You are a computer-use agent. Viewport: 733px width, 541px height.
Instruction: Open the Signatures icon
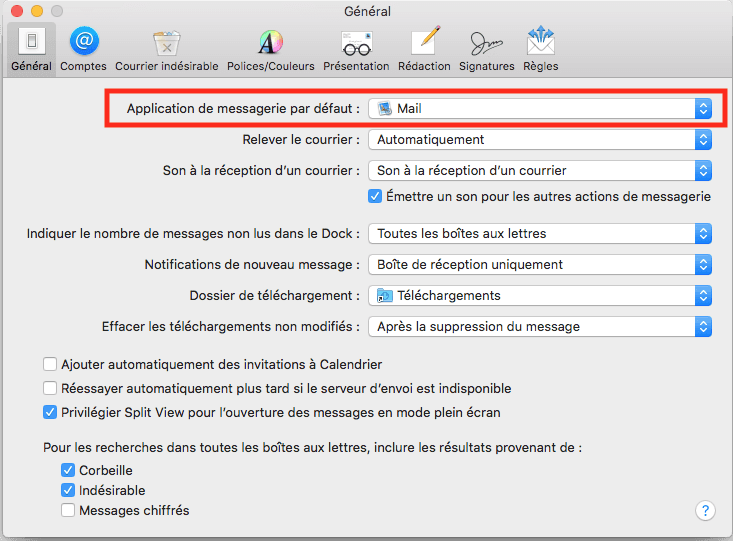tap(486, 43)
